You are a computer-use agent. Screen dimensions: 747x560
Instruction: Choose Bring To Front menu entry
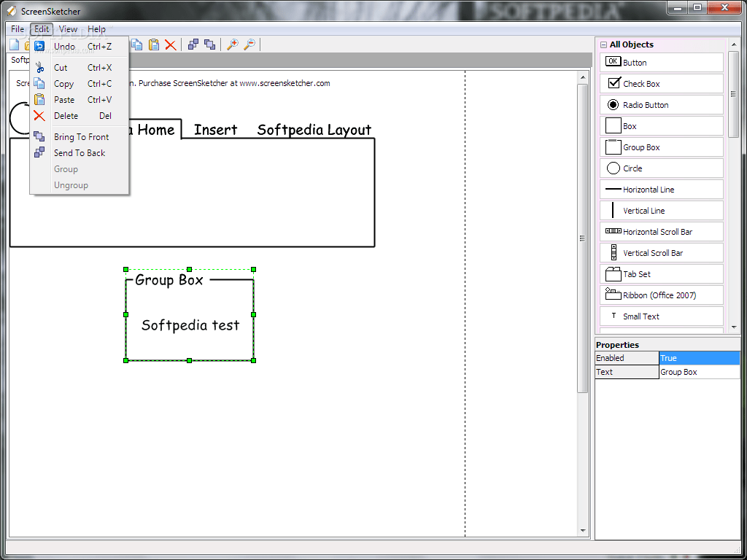tap(79, 136)
